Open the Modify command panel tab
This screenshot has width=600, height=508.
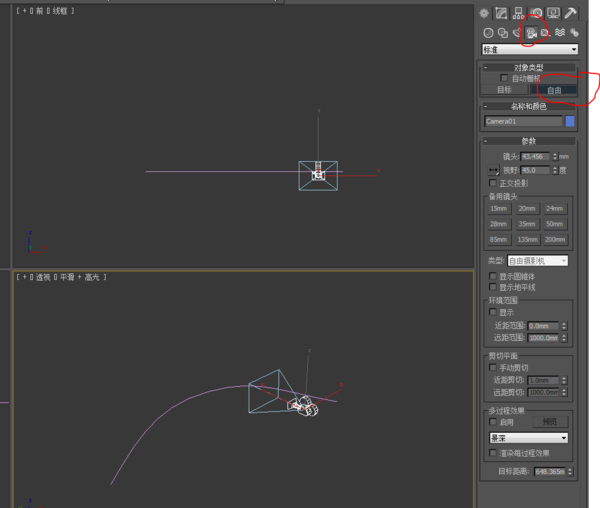[x=501, y=13]
